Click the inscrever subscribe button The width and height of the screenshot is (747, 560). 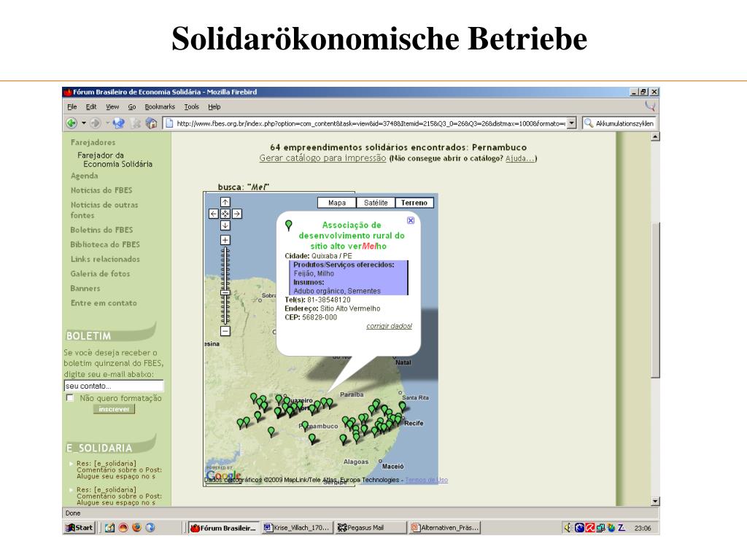[115, 409]
